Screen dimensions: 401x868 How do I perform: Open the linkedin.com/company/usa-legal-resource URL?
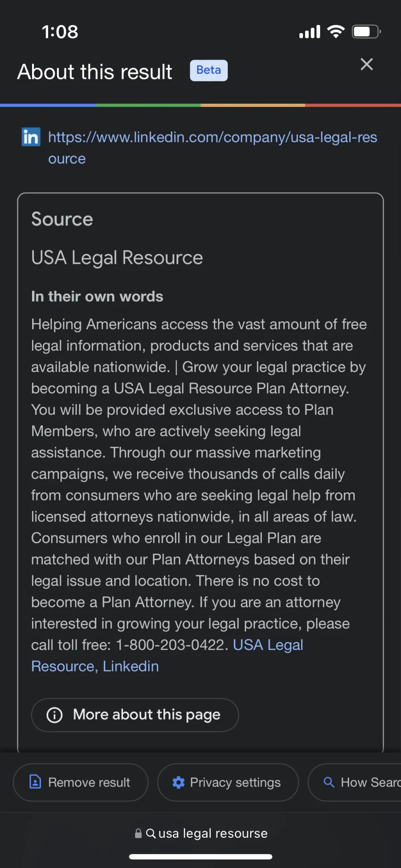coord(213,147)
